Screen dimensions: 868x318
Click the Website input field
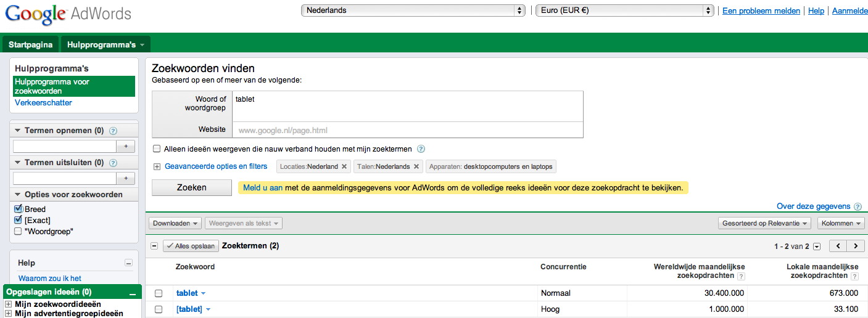coord(407,130)
